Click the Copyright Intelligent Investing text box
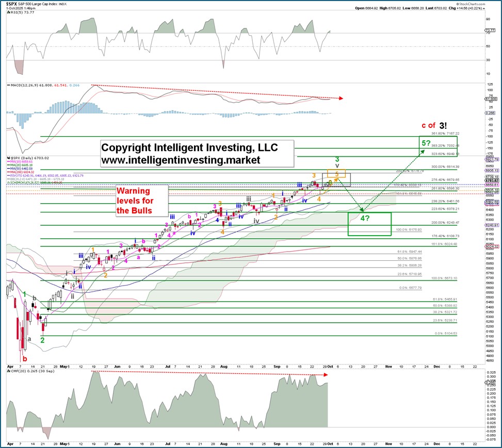 click(x=198, y=154)
